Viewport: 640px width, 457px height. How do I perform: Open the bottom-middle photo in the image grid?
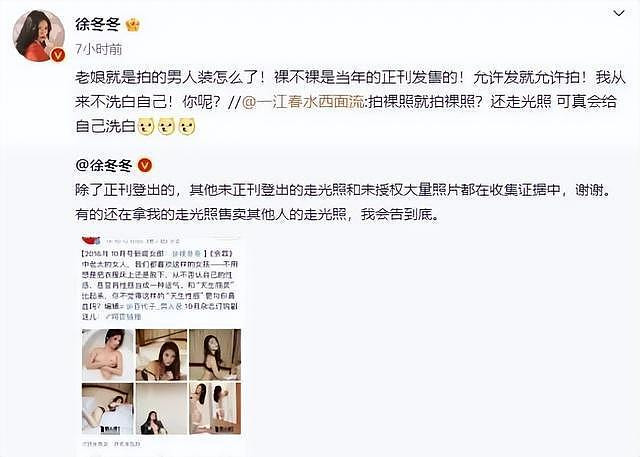coord(161,408)
